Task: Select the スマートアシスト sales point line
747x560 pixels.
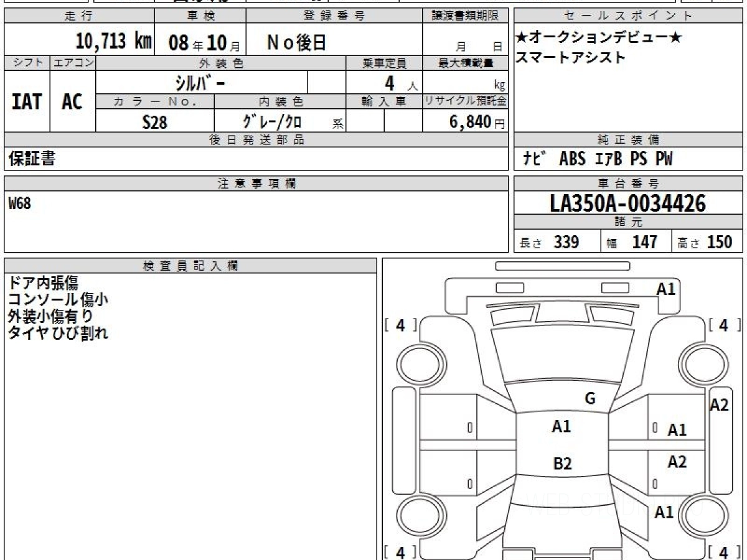Action: click(x=571, y=57)
